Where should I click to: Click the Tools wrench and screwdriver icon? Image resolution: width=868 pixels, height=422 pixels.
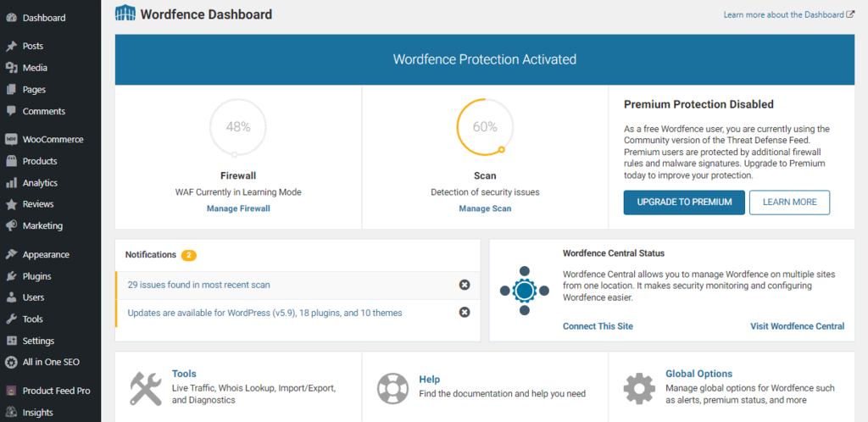[146, 388]
